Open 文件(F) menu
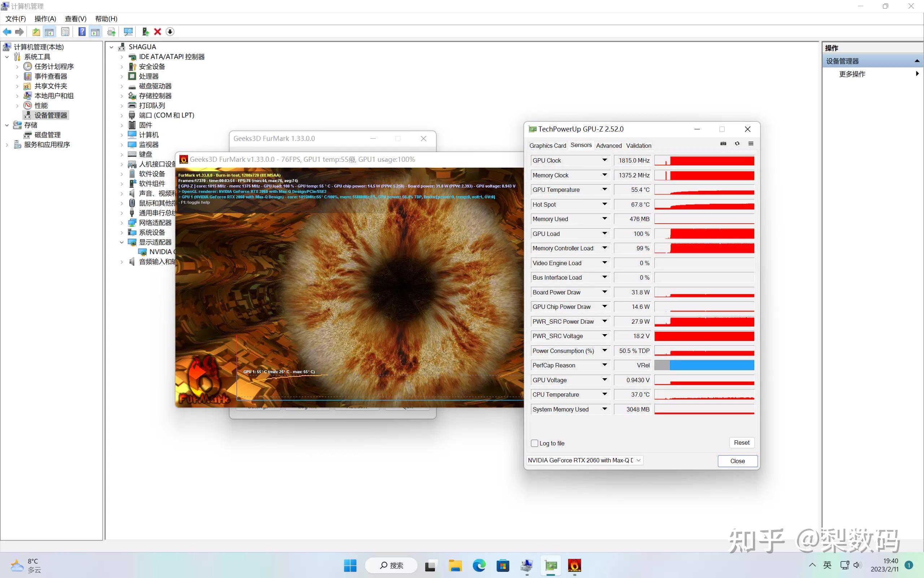 [16, 19]
